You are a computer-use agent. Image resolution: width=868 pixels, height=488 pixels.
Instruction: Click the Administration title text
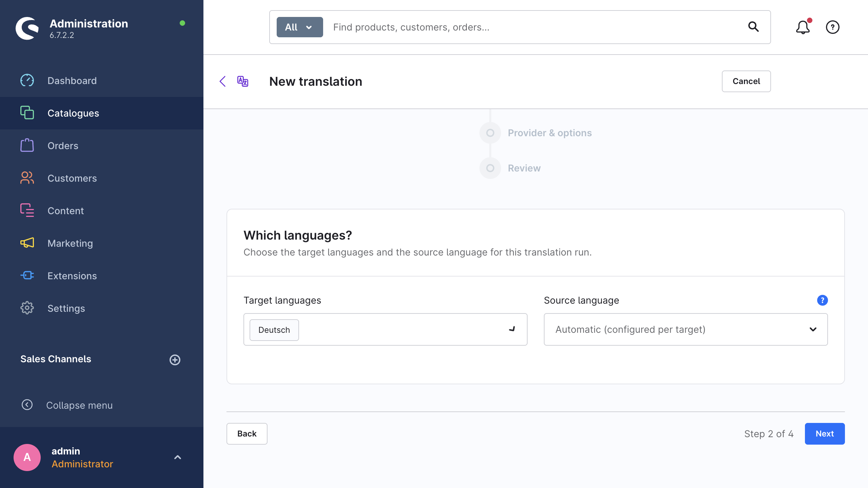coord(89,24)
